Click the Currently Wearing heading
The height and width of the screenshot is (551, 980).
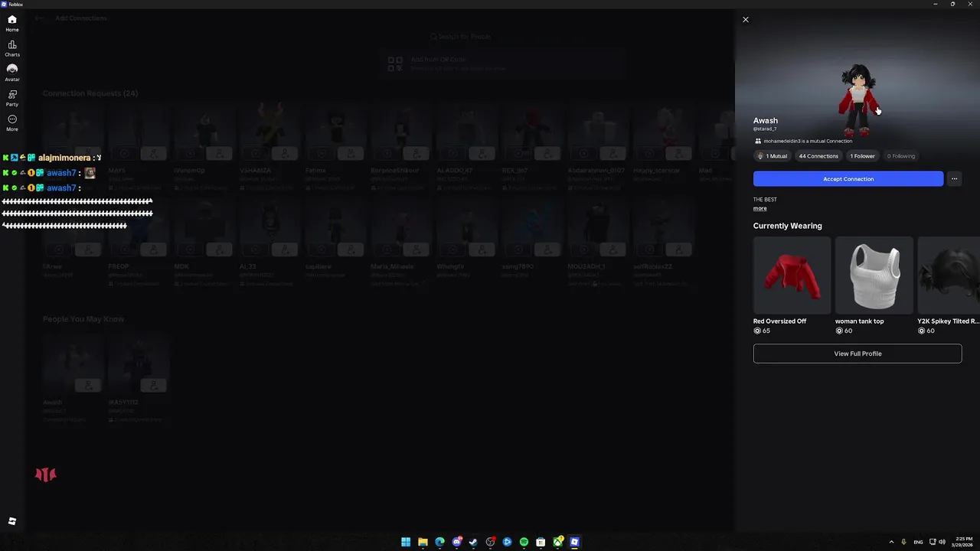pos(788,226)
